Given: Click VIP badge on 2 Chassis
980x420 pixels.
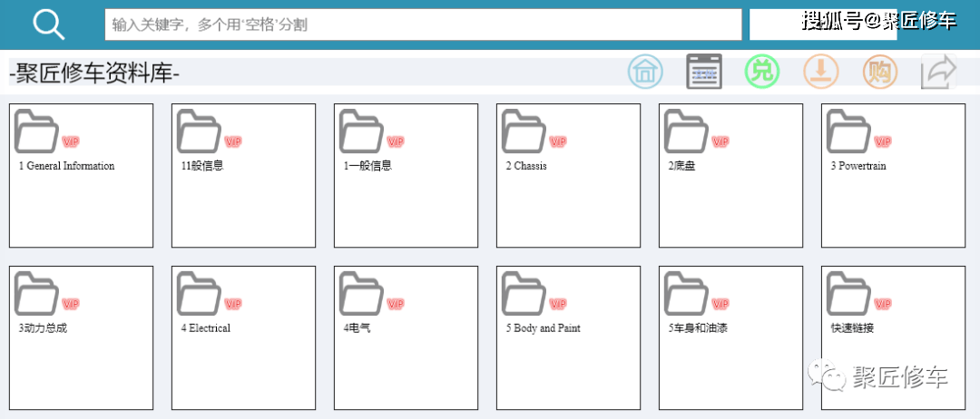Looking at the screenshot, I should [x=558, y=142].
